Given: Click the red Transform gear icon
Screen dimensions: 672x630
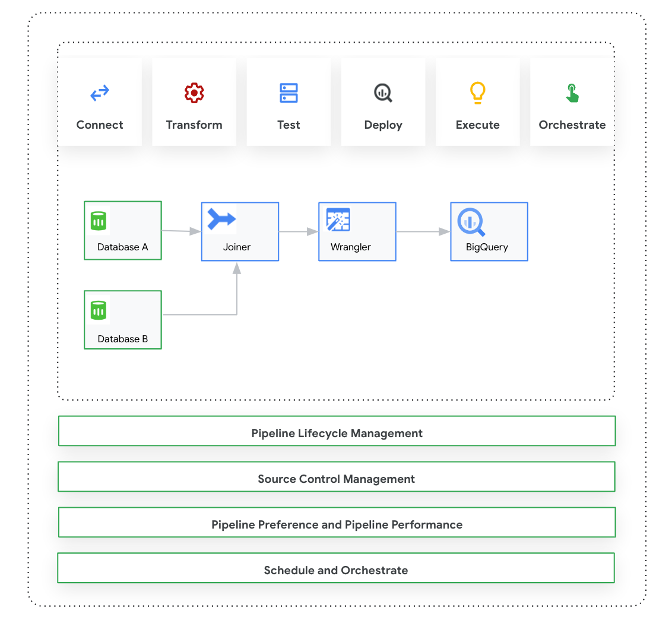Looking at the screenshot, I should tap(194, 93).
